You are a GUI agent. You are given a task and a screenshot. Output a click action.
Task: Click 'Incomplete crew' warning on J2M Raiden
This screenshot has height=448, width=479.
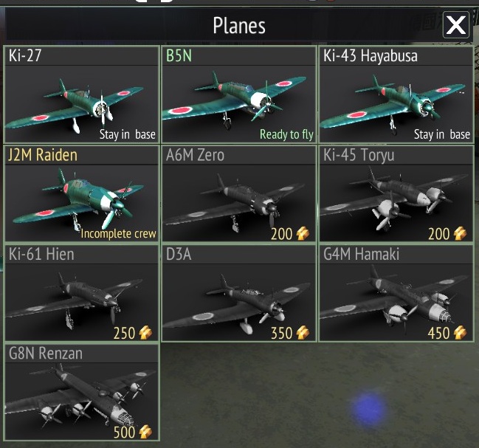[118, 234]
